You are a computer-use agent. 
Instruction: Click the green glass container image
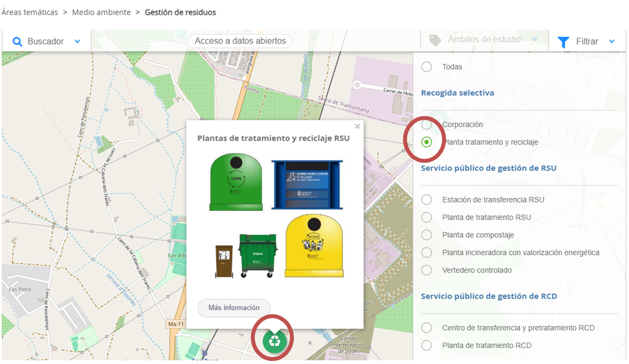click(236, 181)
